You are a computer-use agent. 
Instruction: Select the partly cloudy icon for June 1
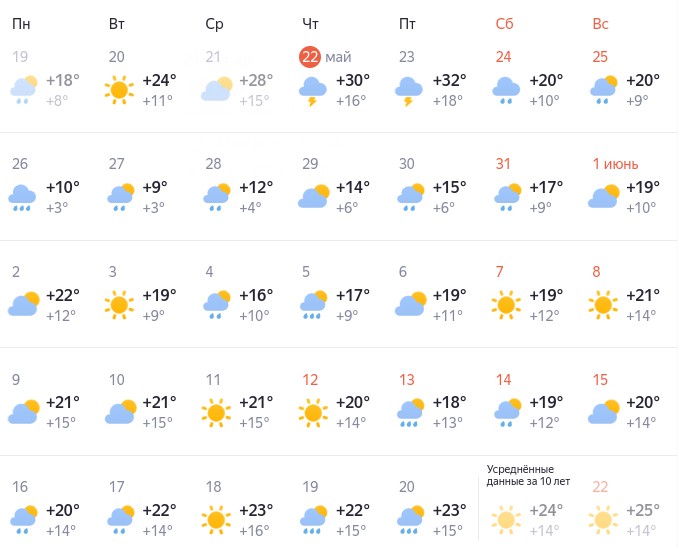pyautogui.click(x=604, y=197)
